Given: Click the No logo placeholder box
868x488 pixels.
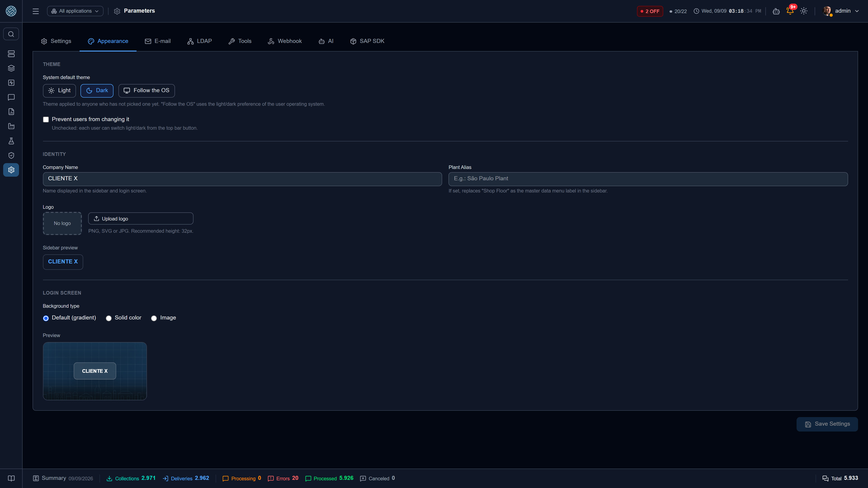Looking at the screenshot, I should tap(62, 224).
